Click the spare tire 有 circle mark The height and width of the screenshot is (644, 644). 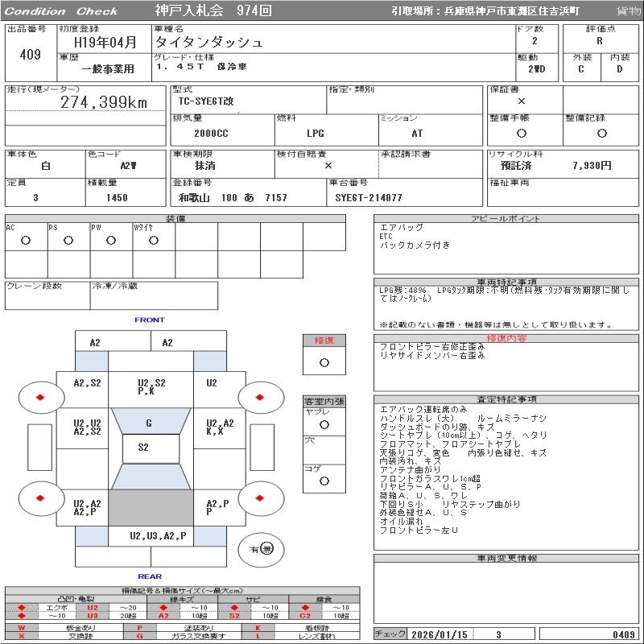tap(267, 549)
